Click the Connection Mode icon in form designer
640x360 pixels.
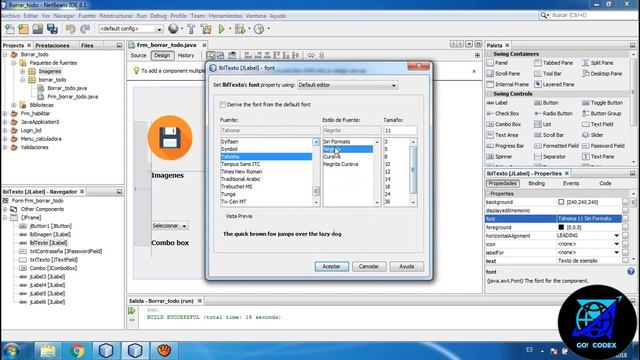click(221, 55)
